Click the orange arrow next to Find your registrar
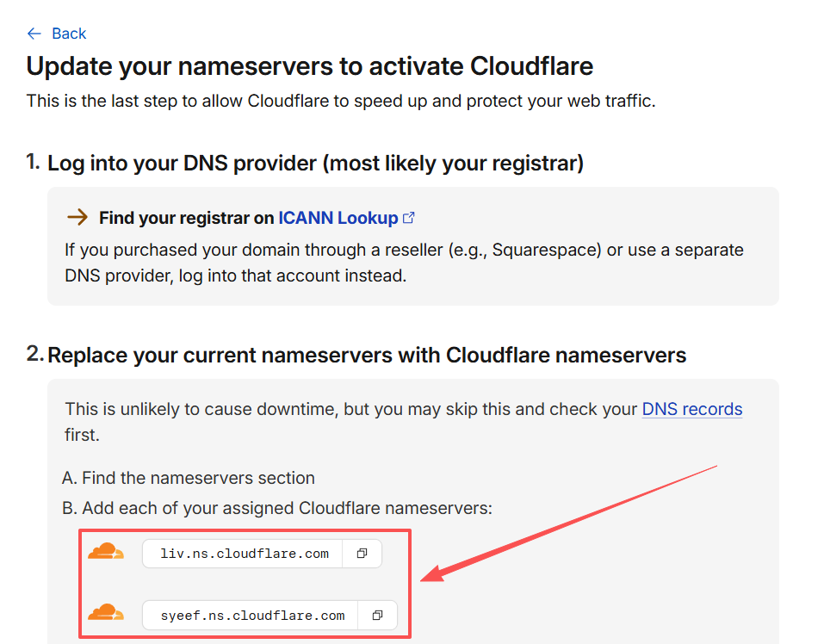This screenshot has height=644, width=824. [x=77, y=217]
